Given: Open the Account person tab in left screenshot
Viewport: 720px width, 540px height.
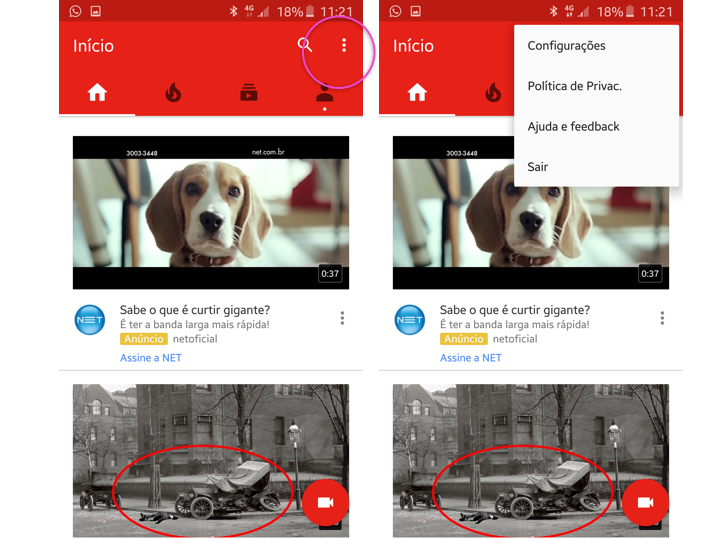Looking at the screenshot, I should click(325, 93).
